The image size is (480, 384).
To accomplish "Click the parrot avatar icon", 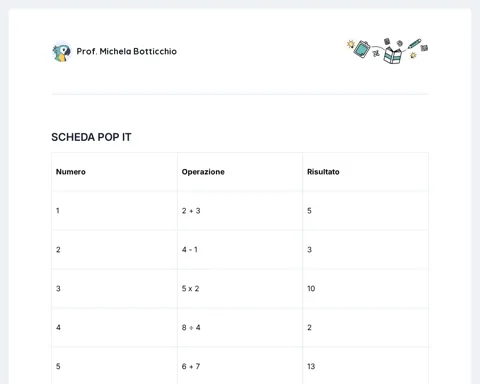I will click(62, 52).
